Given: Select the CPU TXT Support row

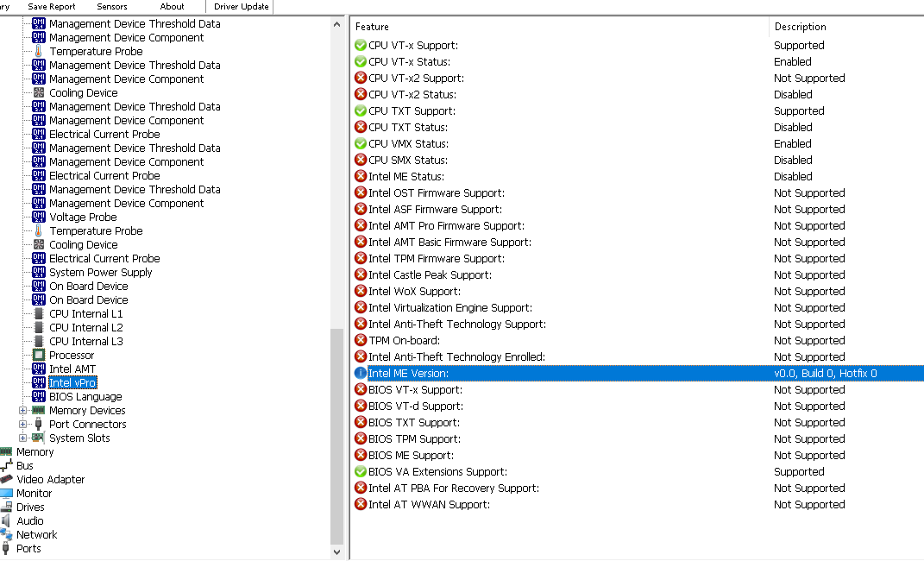Looking at the screenshot, I should pos(638,110).
